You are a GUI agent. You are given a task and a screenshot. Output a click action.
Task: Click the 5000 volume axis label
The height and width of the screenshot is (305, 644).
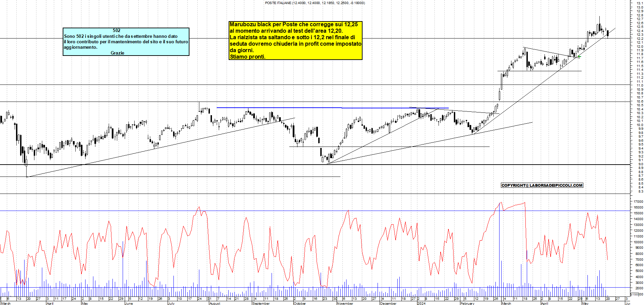tap(639, 271)
